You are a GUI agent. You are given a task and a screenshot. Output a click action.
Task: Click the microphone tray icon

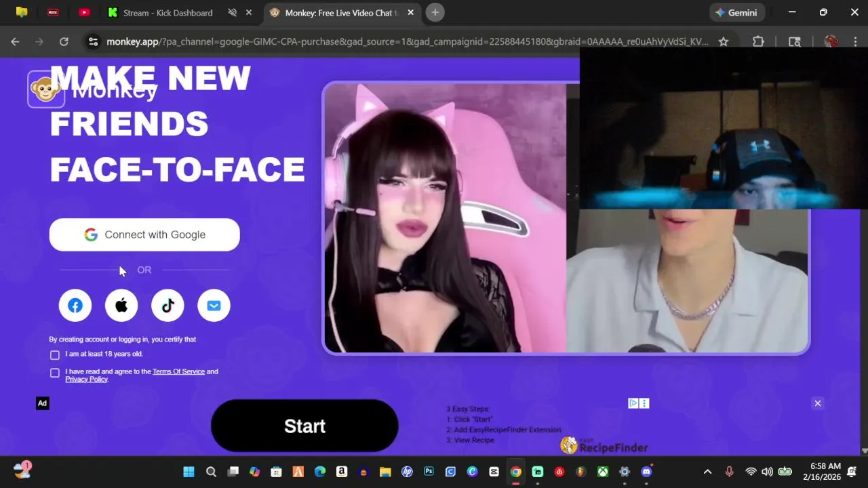[729, 472]
